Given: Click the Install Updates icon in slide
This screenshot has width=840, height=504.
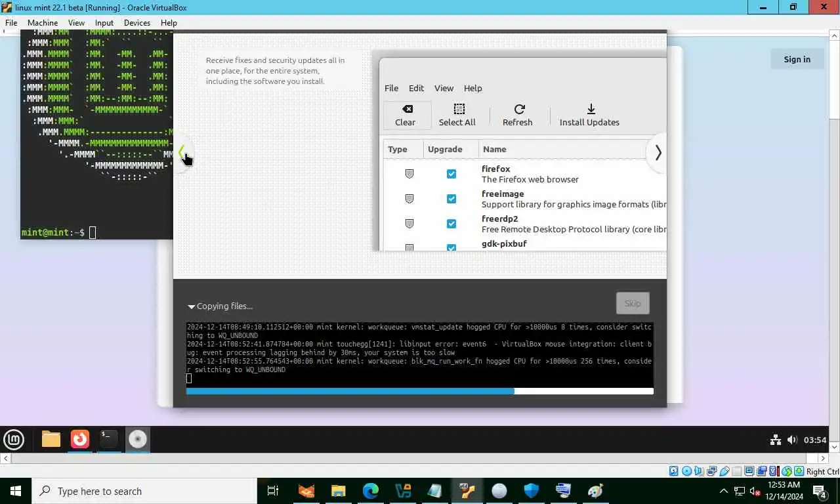Looking at the screenshot, I should (591, 109).
